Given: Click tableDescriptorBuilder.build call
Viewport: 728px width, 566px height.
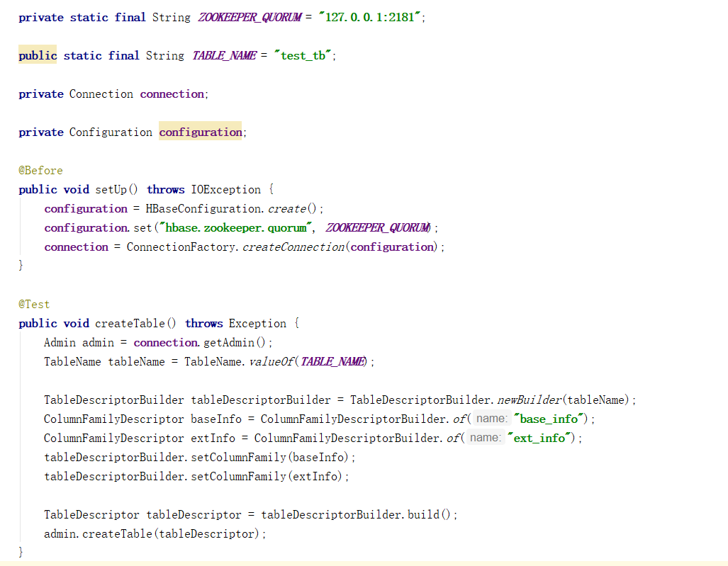Looking at the screenshot, I should (356, 514).
